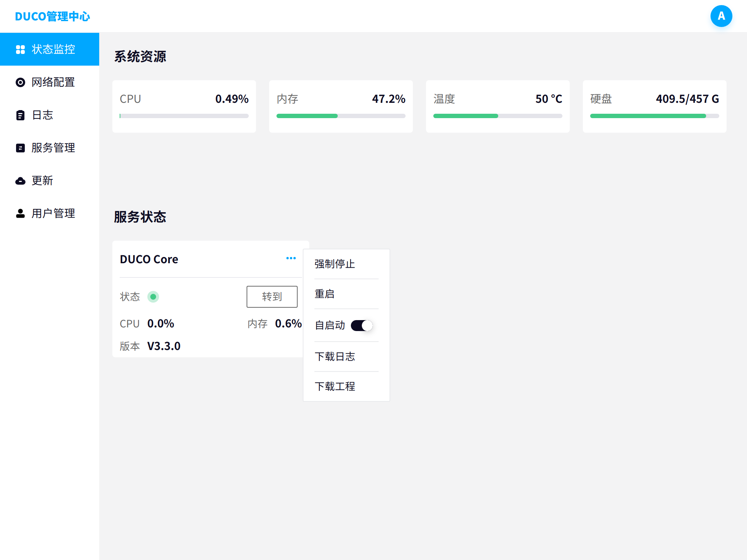Select 重启 from the context menu
Viewport: 747px width, 560px height.
coord(325,294)
